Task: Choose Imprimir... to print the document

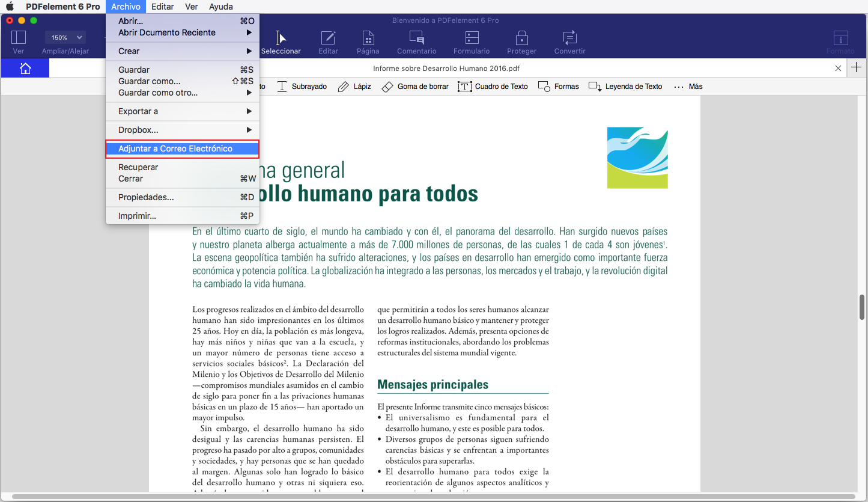Action: (183, 216)
